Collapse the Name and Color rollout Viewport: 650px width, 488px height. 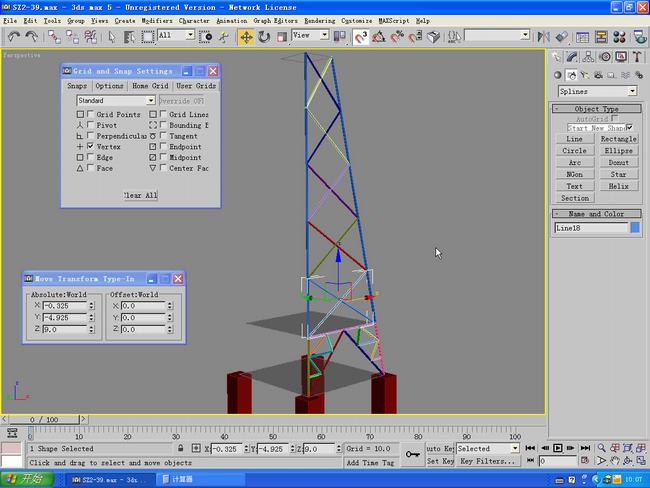[x=597, y=214]
